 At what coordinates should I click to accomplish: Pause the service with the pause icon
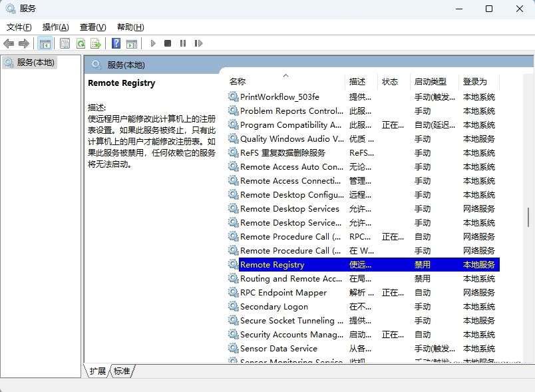pos(183,43)
